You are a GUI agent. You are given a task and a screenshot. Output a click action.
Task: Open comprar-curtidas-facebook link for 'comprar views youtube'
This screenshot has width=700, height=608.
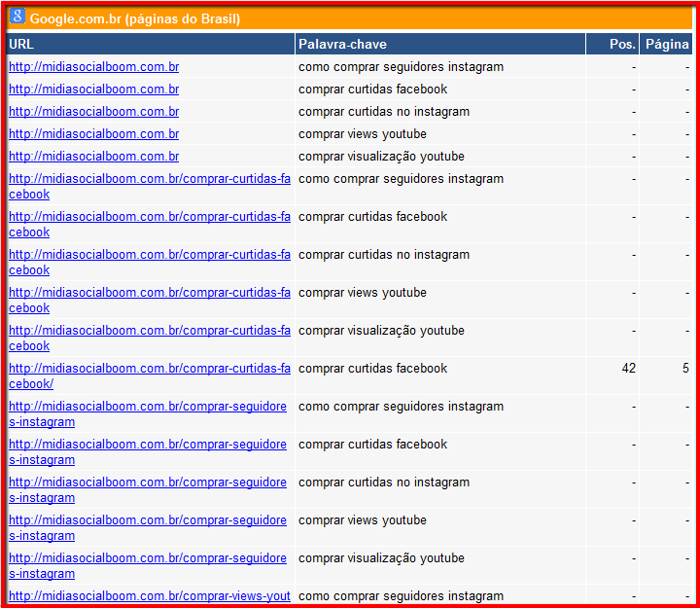pyautogui.click(x=149, y=293)
